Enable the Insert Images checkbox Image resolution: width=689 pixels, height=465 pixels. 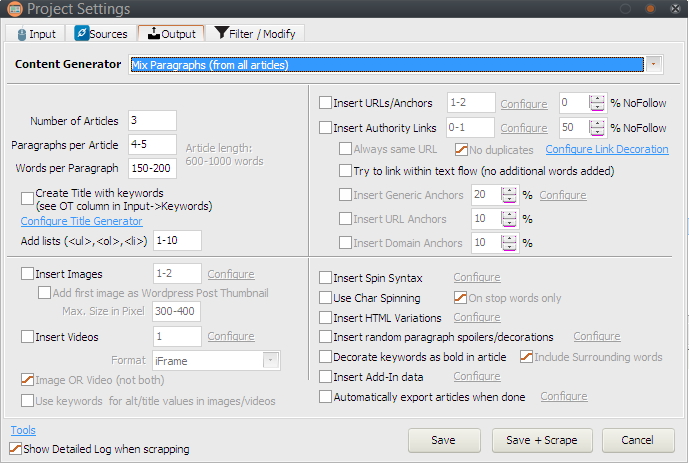(27, 274)
